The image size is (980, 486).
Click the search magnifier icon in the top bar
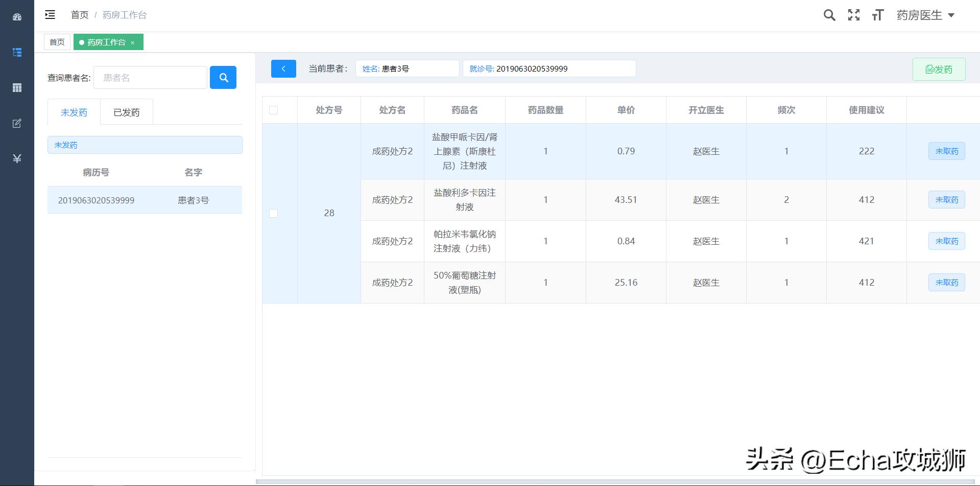[829, 15]
